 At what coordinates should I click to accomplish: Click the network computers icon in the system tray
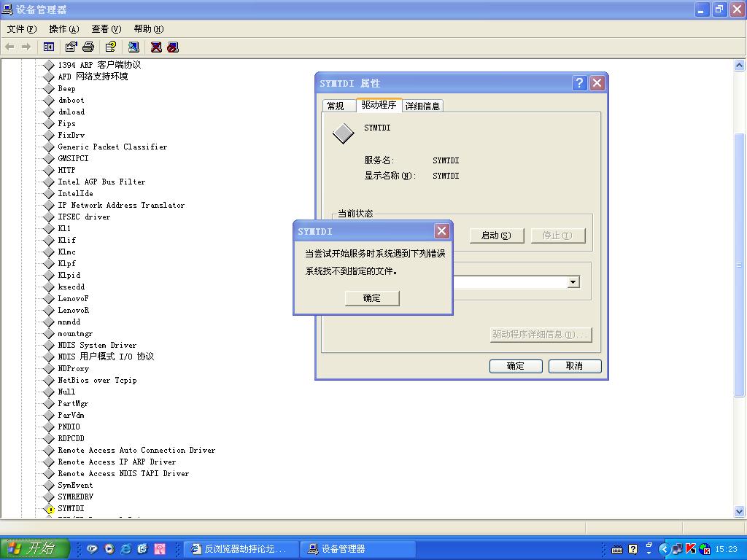677,549
